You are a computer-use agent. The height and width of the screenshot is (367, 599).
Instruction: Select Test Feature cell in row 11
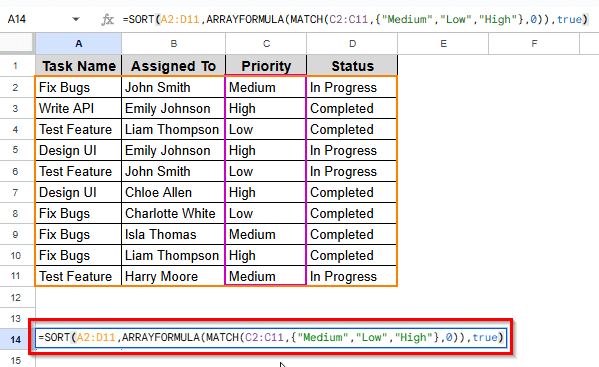pos(79,276)
